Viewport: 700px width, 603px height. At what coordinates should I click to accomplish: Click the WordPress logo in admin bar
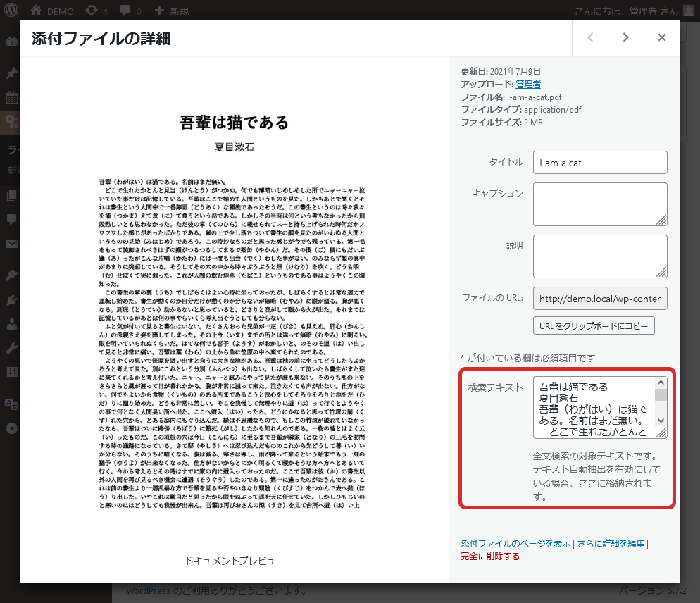click(x=11, y=11)
